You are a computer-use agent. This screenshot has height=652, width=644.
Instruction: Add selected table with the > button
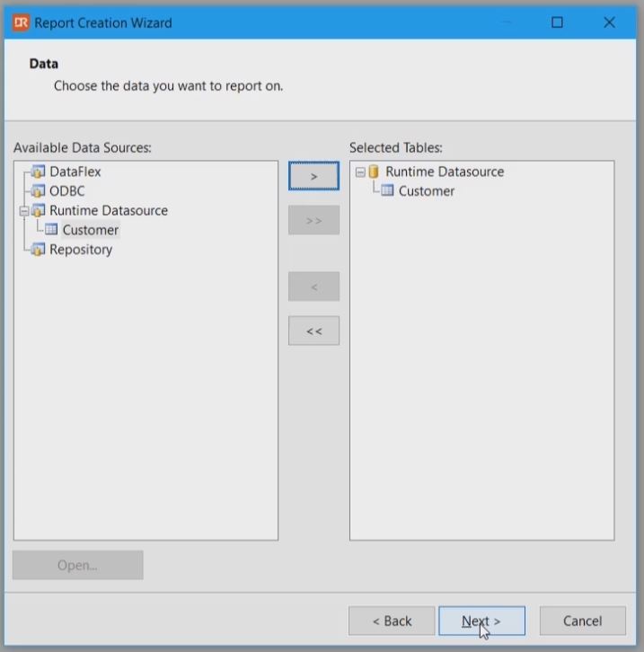click(313, 176)
